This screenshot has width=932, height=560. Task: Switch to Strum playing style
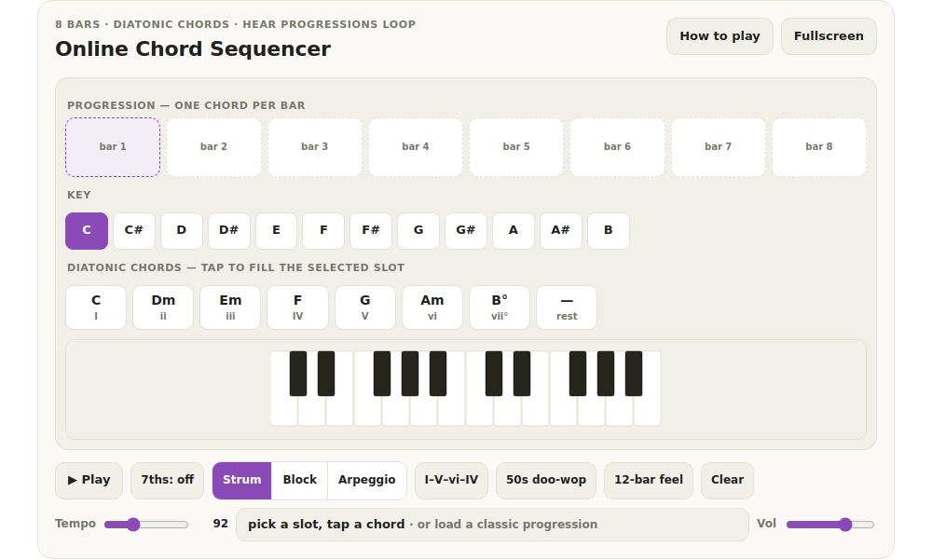(242, 481)
